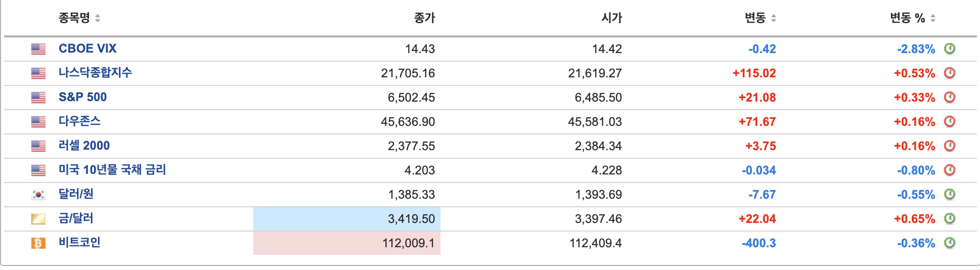Click the 종가 column header
Screen dimensions: 980x270
424,18
